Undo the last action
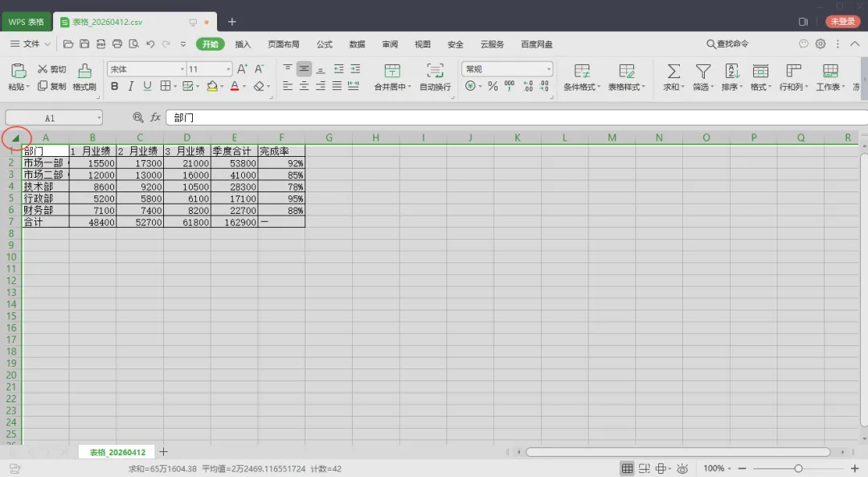 150,43
